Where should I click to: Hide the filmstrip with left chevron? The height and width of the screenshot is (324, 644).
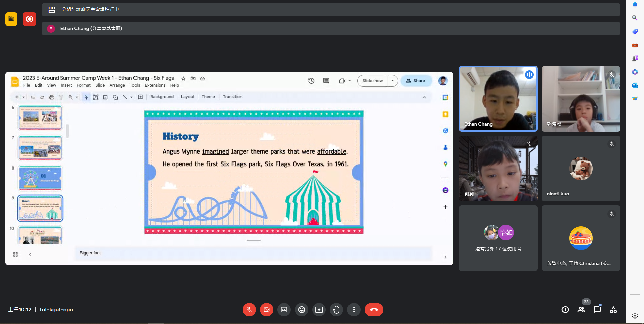click(30, 254)
